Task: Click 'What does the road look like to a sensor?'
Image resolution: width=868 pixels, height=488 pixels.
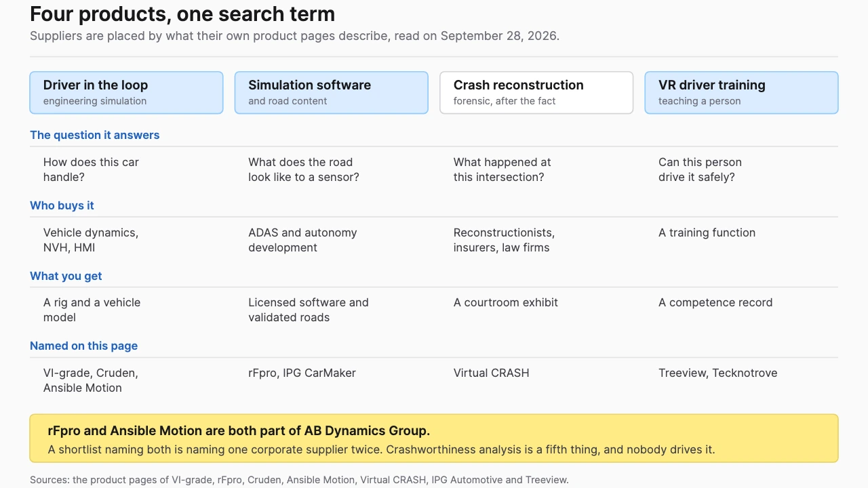Action: point(304,169)
